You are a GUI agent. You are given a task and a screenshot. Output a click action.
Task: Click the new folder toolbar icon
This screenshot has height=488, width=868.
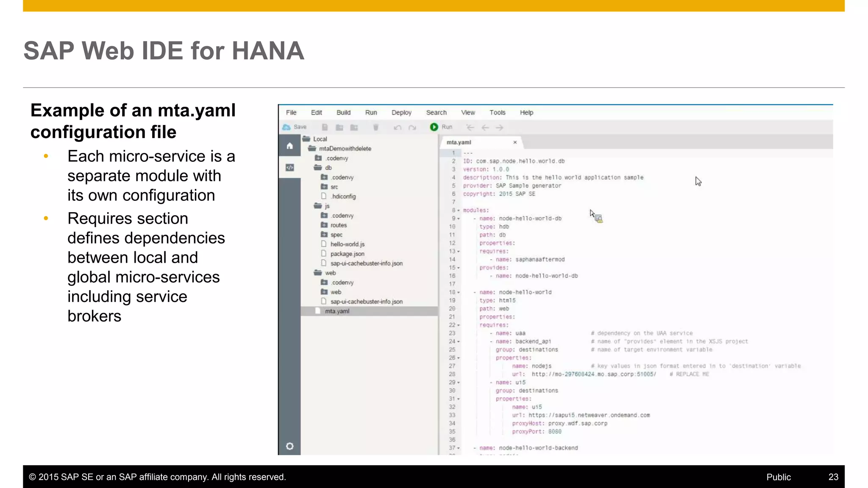tap(339, 127)
